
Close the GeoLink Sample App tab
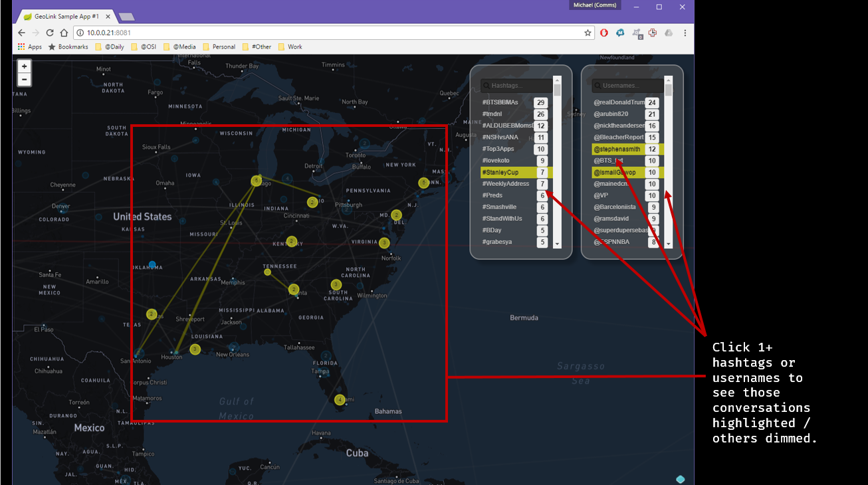click(108, 16)
